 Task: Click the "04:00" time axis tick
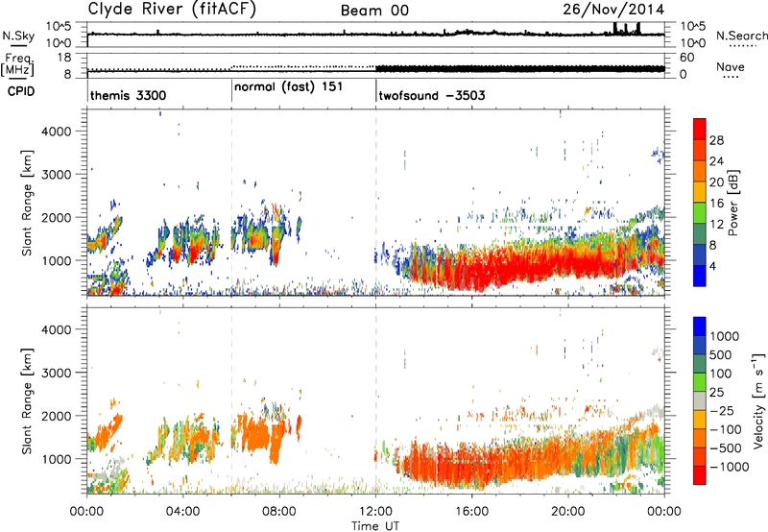182,512
